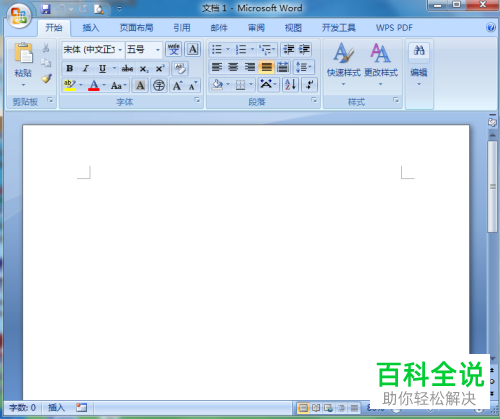Switch to 插入 (Insert) tab
This screenshot has height=419, width=500.
tap(91, 28)
